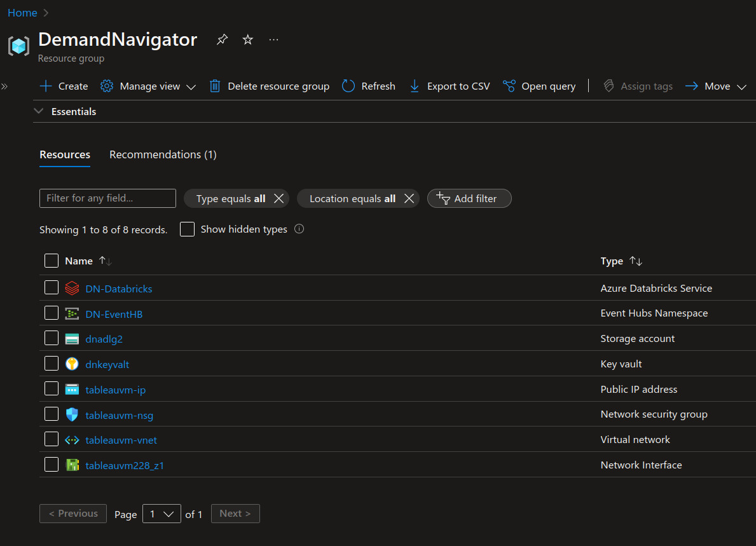Open the tableauvm228_z1 network interface
756x546 pixels.
point(125,465)
